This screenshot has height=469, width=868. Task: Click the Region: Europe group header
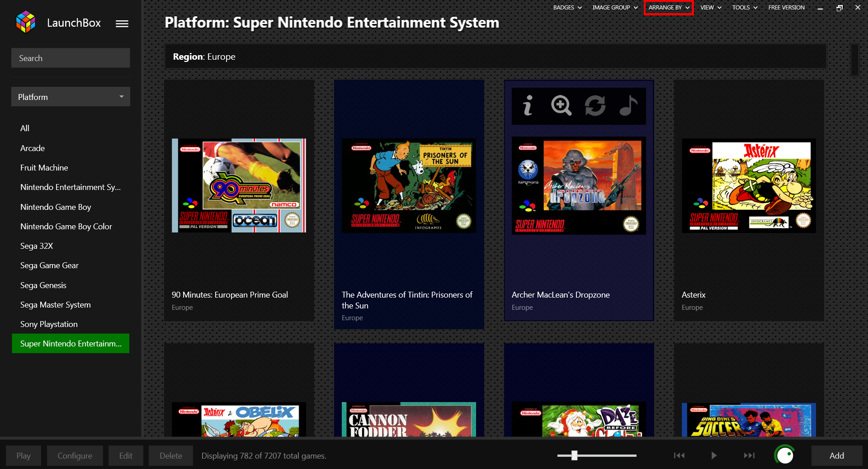click(495, 57)
